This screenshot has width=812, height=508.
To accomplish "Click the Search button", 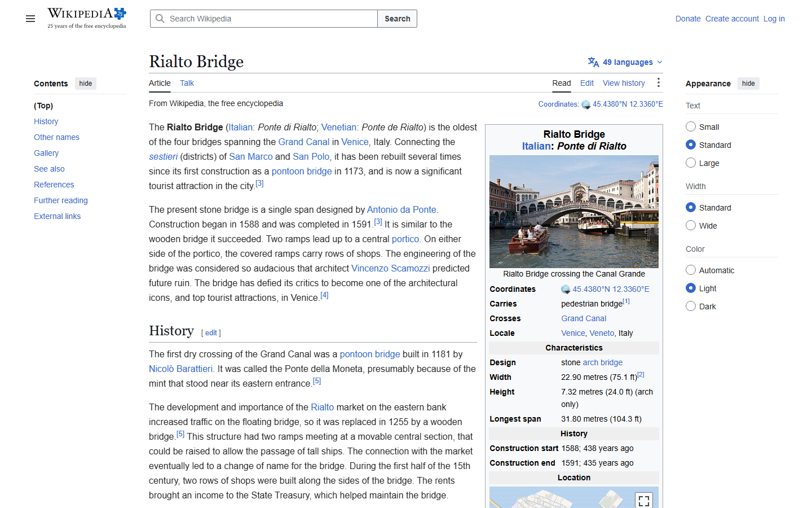I will [x=398, y=19].
